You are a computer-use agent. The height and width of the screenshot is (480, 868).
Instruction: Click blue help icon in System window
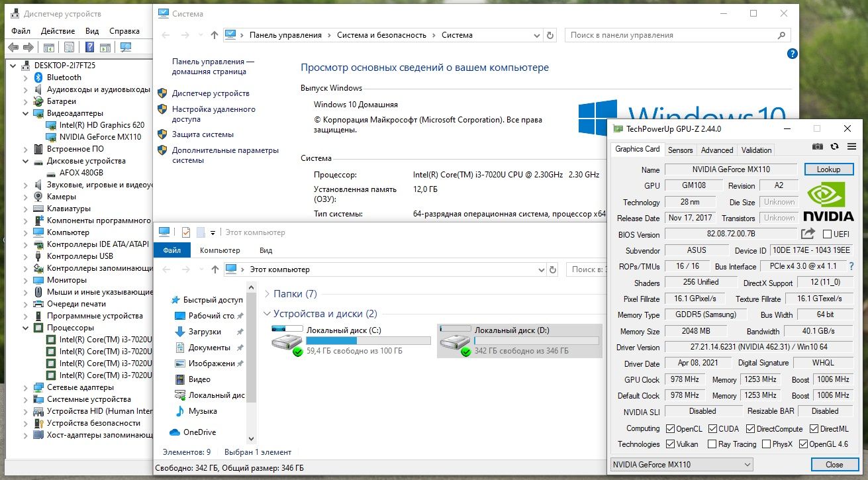792,54
